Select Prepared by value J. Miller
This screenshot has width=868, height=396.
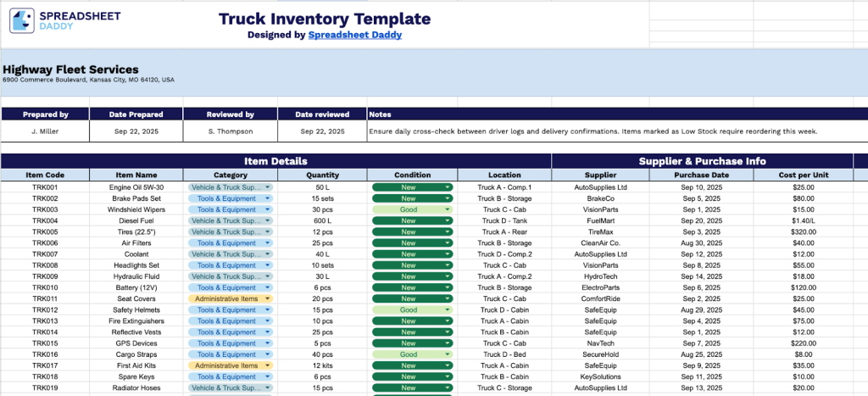click(46, 131)
